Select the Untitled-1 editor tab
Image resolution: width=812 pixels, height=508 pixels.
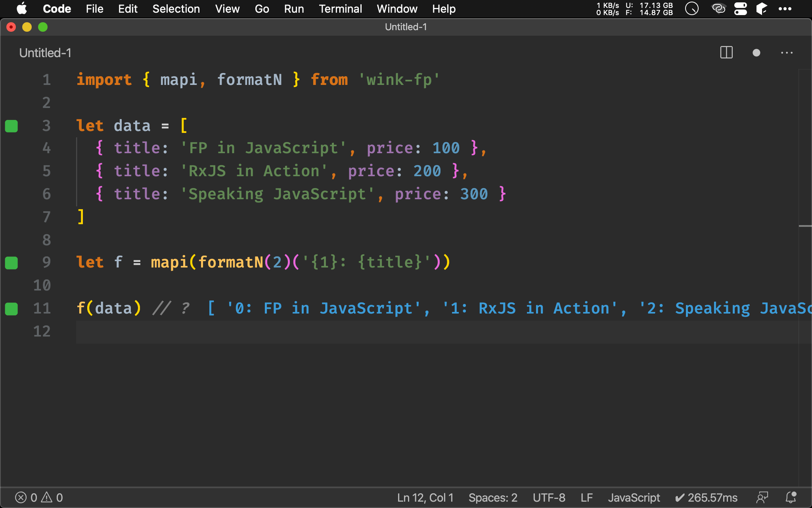tap(45, 53)
